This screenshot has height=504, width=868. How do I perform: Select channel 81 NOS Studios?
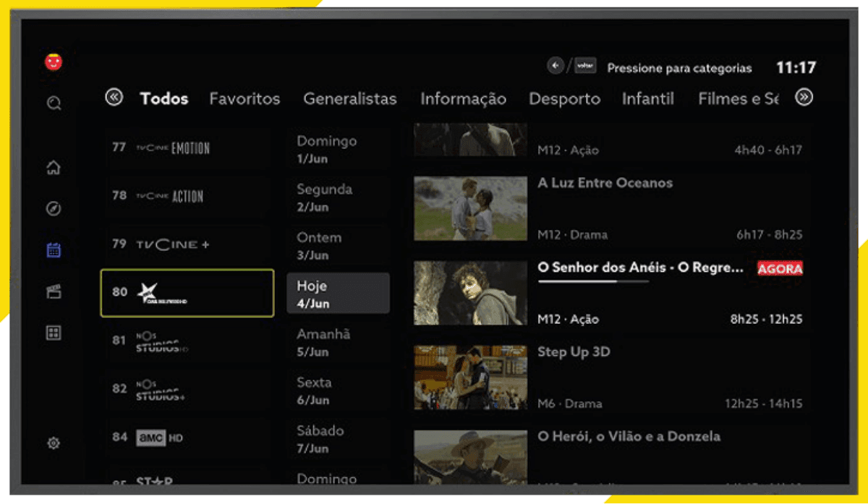tap(187, 341)
